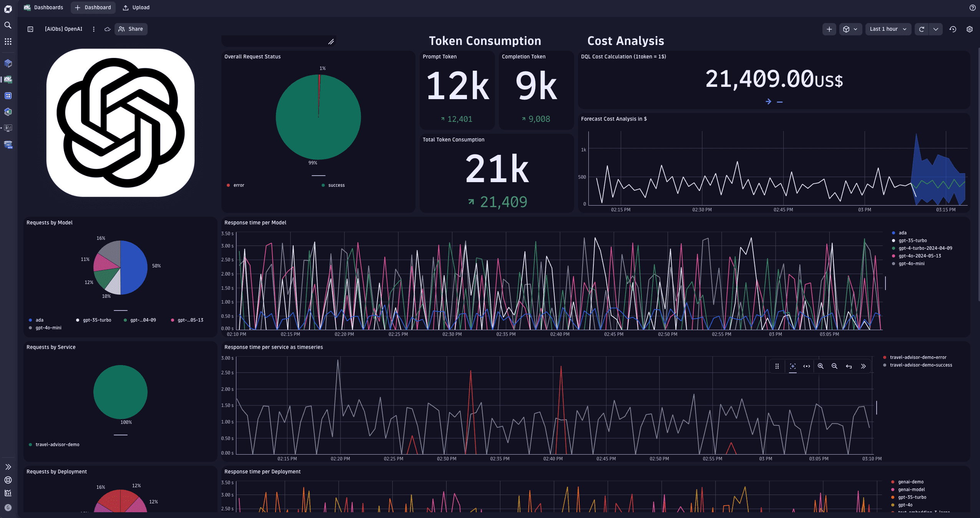Click the Token Consumption heading
This screenshot has width=980, height=518.
pos(485,41)
